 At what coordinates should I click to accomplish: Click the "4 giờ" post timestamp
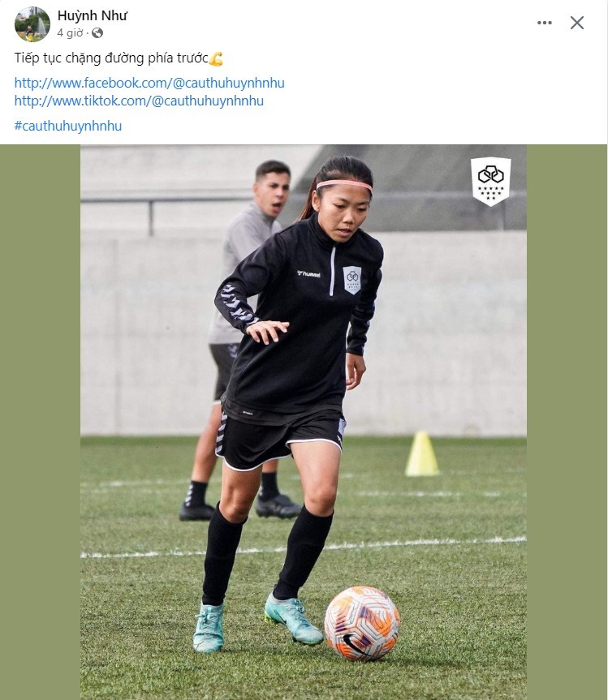click(x=70, y=33)
